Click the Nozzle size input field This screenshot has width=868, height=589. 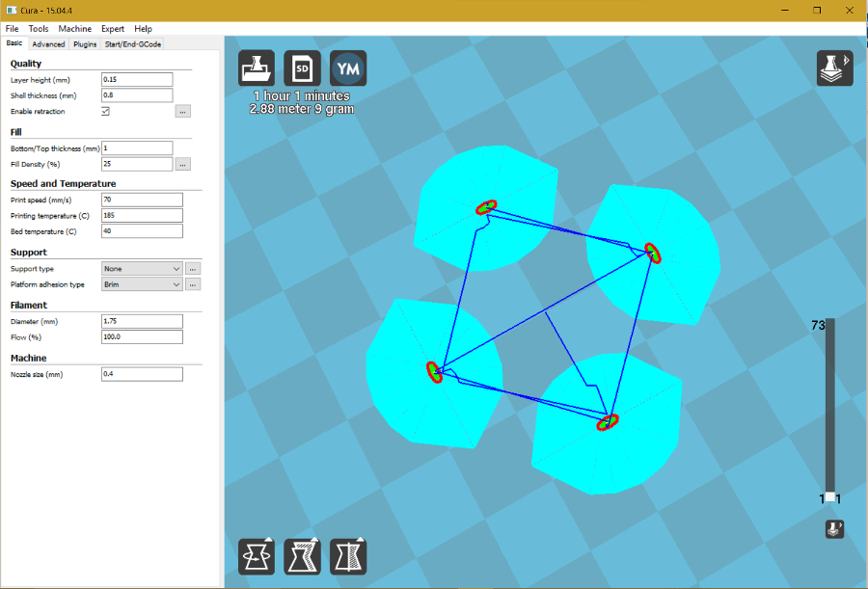pos(142,374)
